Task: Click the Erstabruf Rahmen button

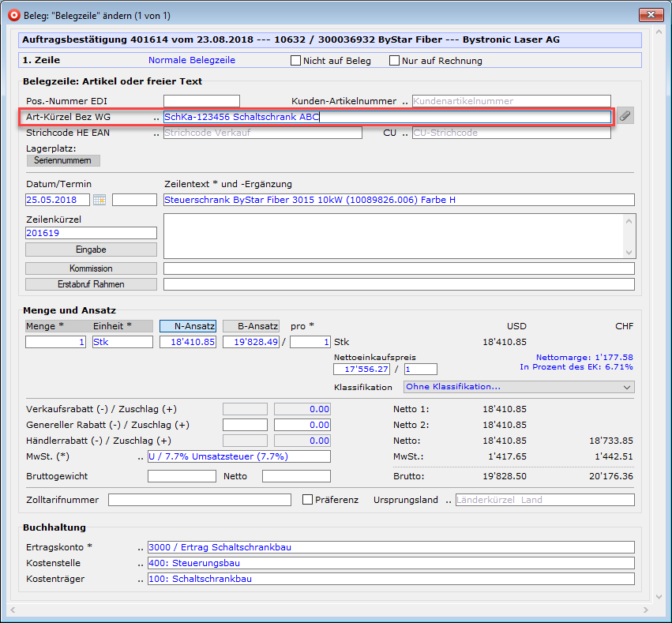Action: 91,284
